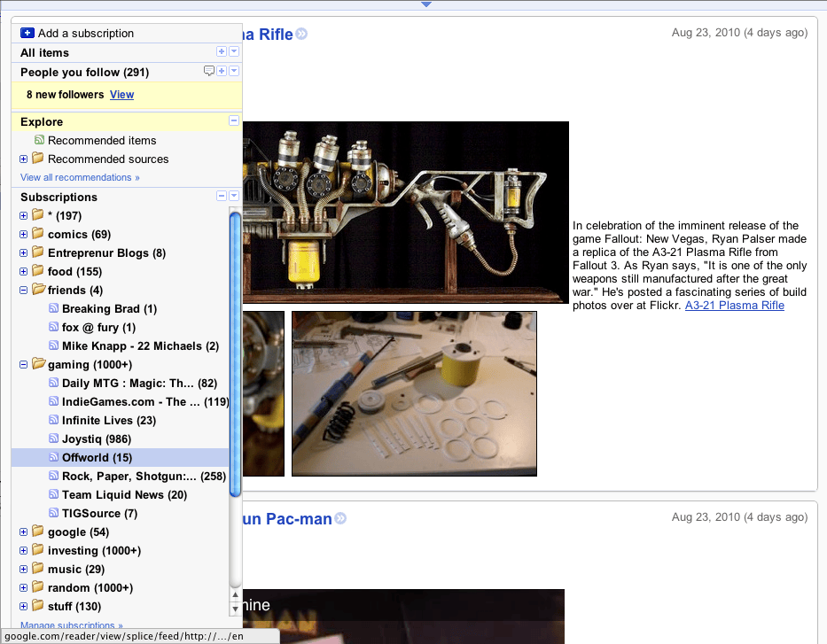Click the plus icon in the All items row
The height and width of the screenshot is (644, 827).
[222, 51]
